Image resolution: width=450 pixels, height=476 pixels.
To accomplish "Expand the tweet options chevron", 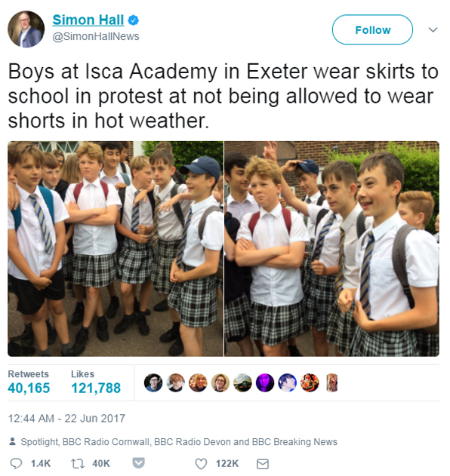I will [x=433, y=29].
